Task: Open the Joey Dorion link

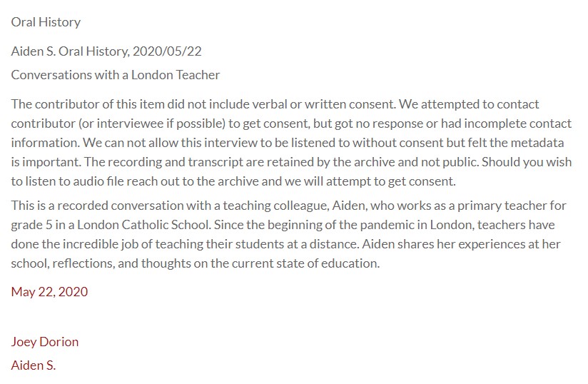Action: [x=45, y=341]
